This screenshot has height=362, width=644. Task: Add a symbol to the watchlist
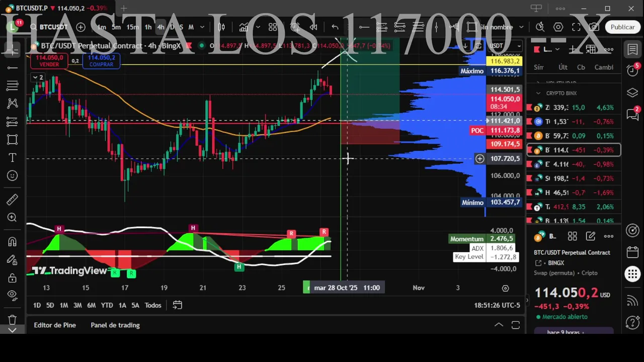[x=573, y=49]
